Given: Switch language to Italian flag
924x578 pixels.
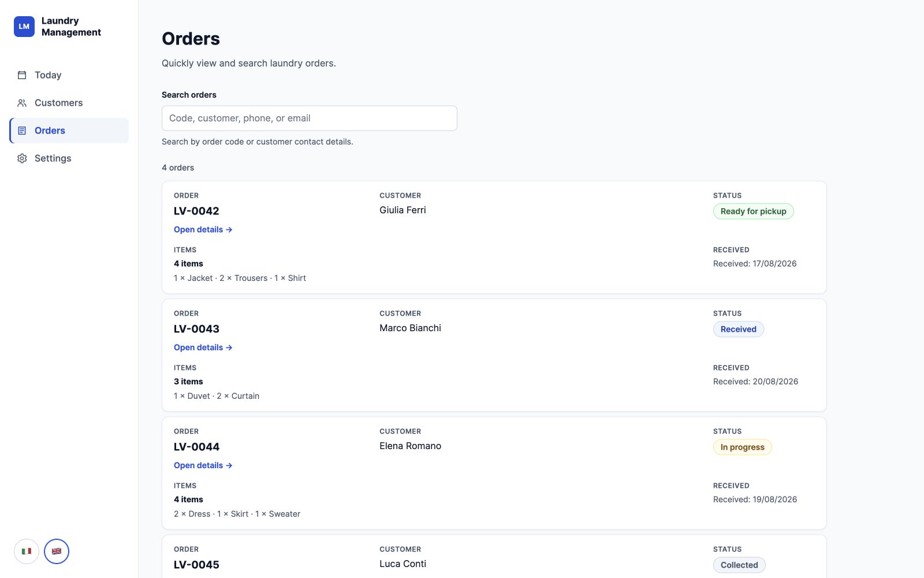Looking at the screenshot, I should coord(27,551).
